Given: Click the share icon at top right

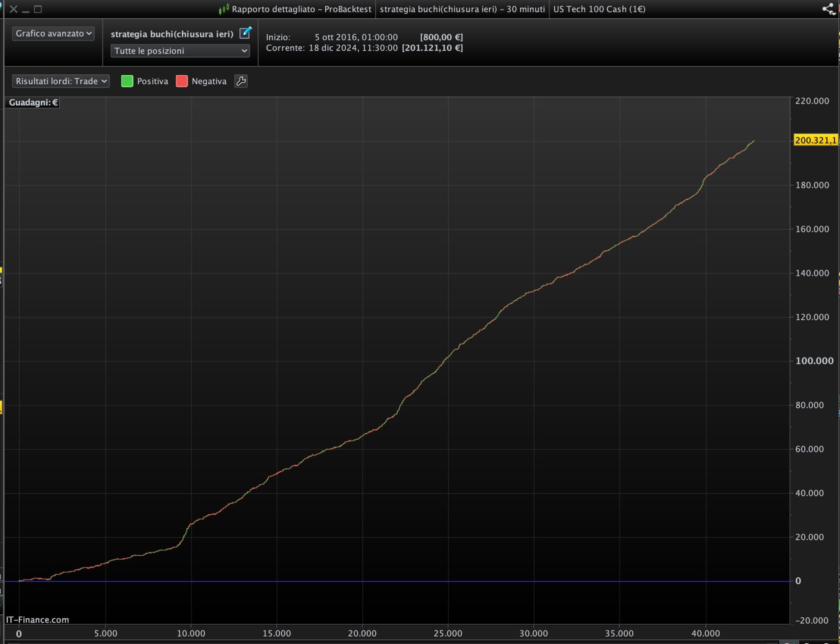Looking at the screenshot, I should point(828,9).
